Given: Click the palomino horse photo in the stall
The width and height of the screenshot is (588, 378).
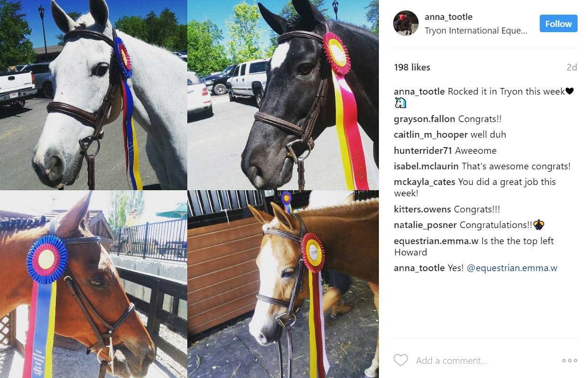Looking at the screenshot, I should click(x=283, y=284).
